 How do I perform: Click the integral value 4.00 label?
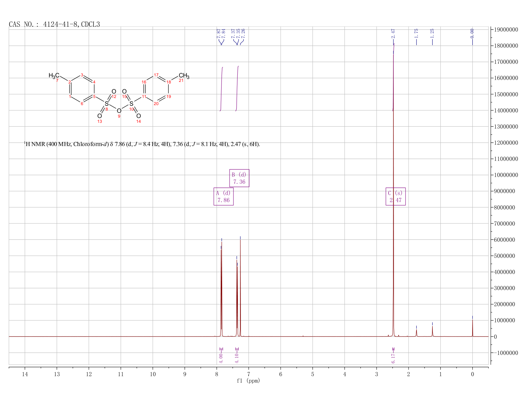(x=221, y=358)
